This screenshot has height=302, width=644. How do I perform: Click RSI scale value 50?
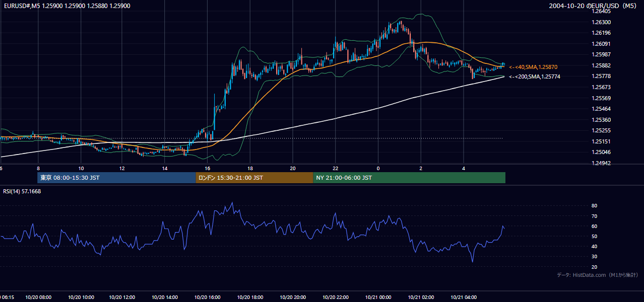click(x=594, y=236)
